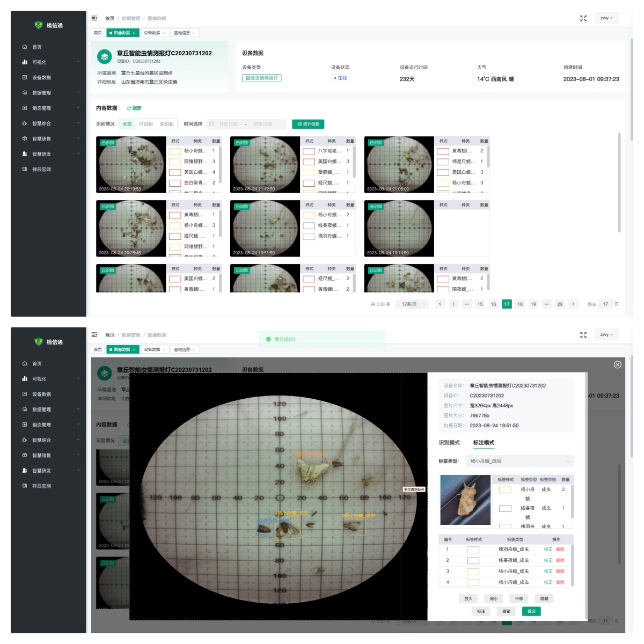Go to the previous page with the left arrow
644x644 pixels.
point(440,304)
